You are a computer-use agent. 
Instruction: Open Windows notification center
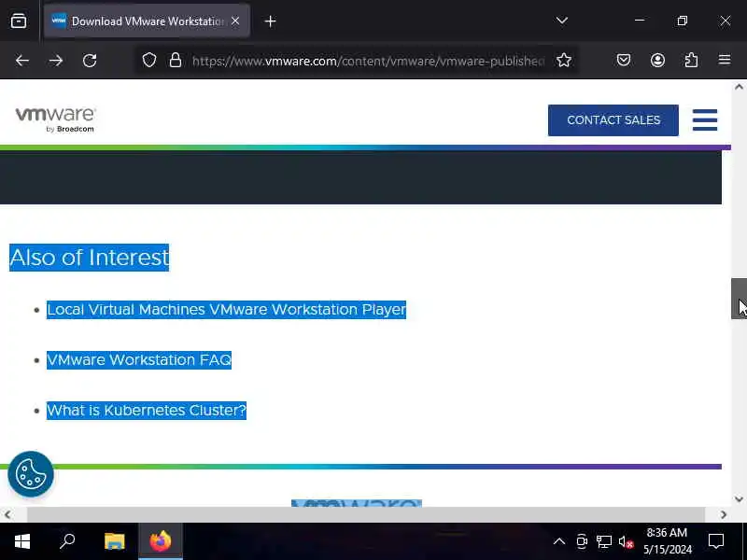pos(716,541)
